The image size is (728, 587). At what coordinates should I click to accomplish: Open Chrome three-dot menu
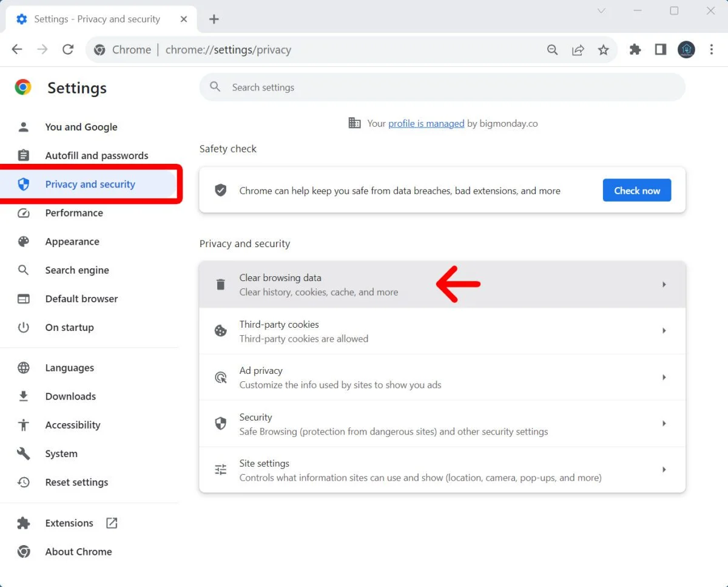[711, 50]
